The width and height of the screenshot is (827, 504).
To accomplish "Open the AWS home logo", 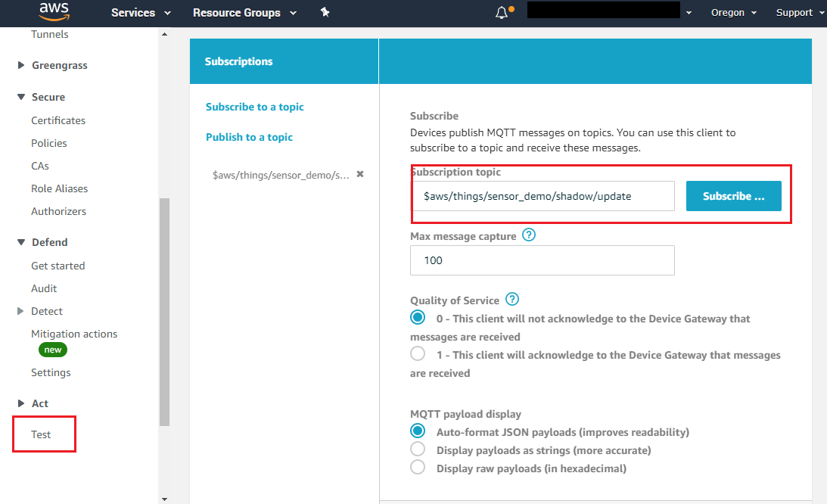I will [54, 11].
